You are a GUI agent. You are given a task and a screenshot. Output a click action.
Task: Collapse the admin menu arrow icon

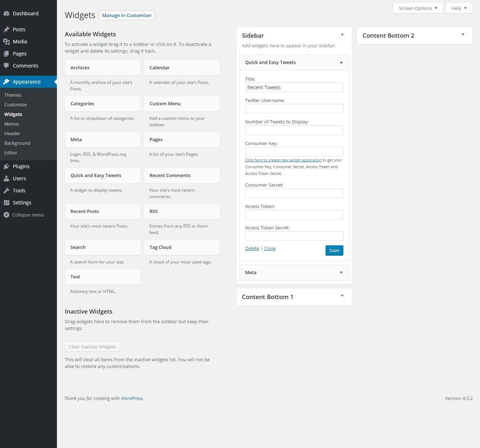point(6,215)
